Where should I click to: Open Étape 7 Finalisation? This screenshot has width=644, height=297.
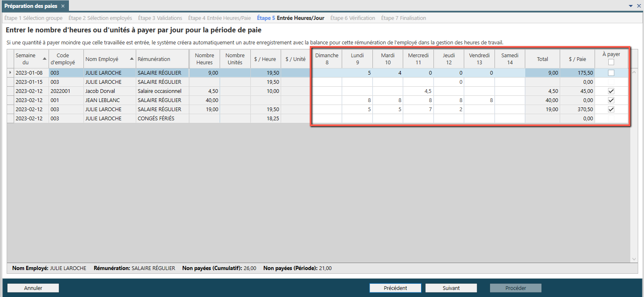click(x=404, y=18)
